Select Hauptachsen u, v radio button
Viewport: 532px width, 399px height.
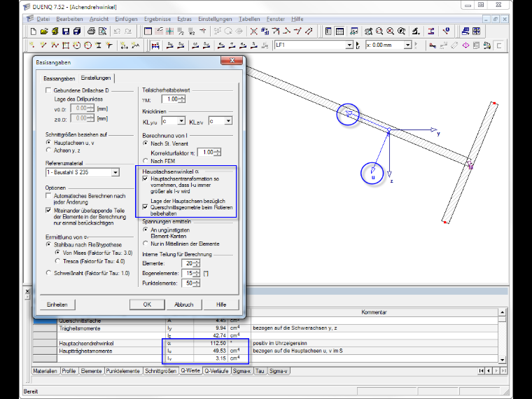click(48, 143)
